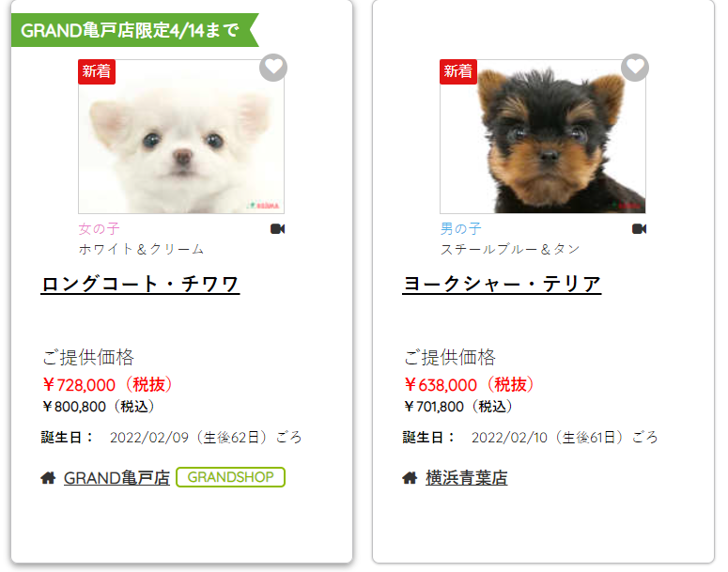This screenshot has width=728, height=572.
Task: Click the GRAND亀戸店限定4/14まで green banner
Action: coord(134,30)
